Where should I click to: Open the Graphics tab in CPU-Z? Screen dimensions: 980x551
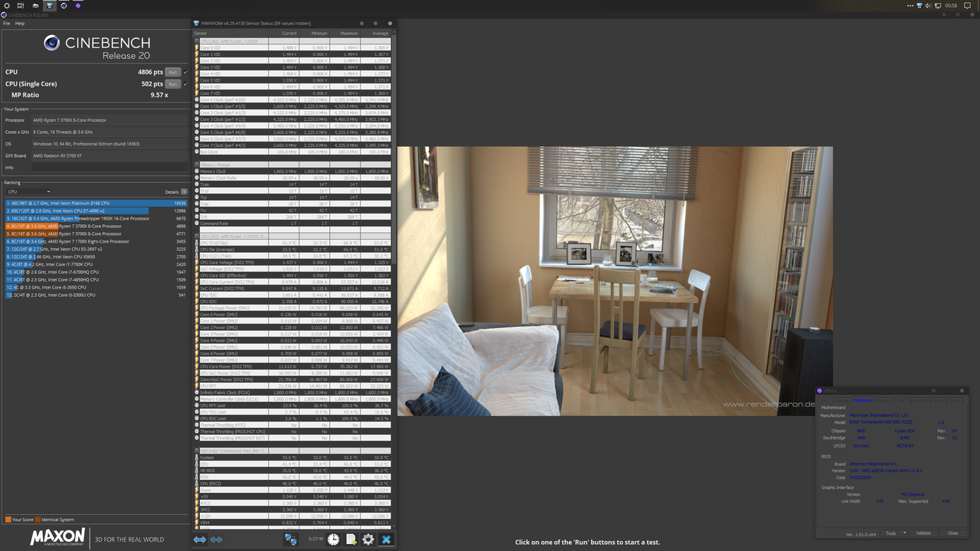pos(920,400)
